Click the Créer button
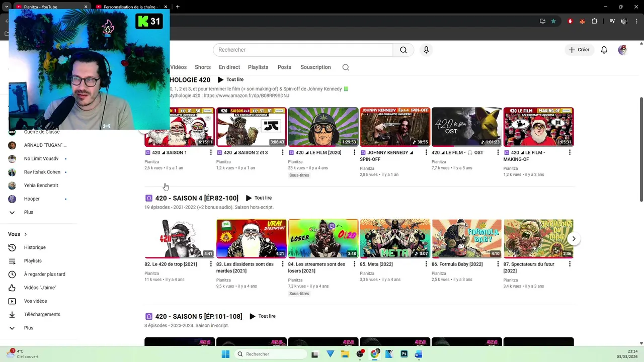Image resolution: width=644 pixels, height=362 pixels. coord(579,50)
